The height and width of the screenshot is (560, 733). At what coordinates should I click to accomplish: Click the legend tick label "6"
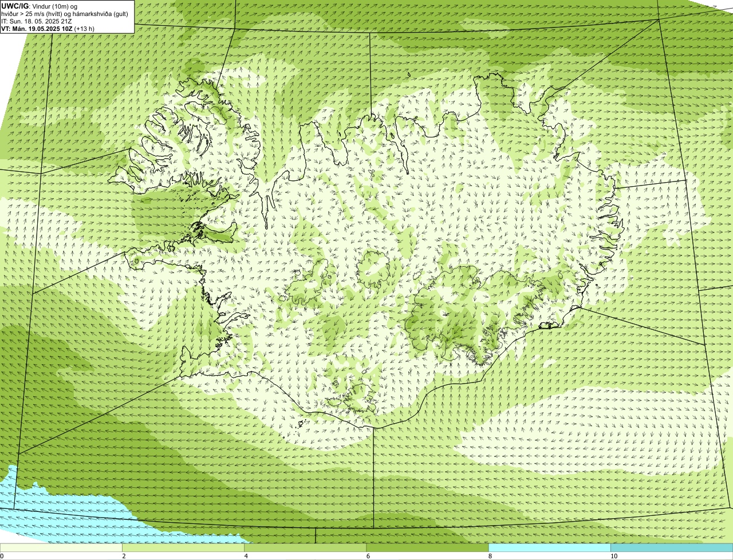[x=368, y=556]
